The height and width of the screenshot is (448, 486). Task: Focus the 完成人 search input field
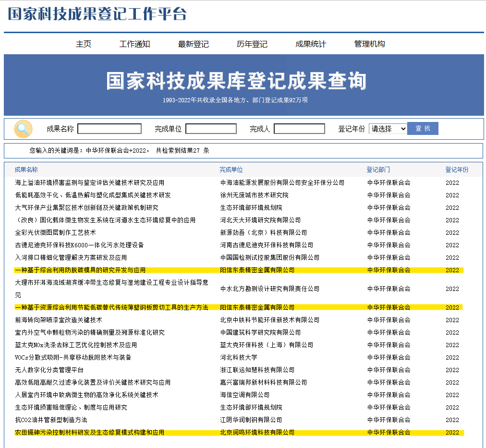pos(299,129)
